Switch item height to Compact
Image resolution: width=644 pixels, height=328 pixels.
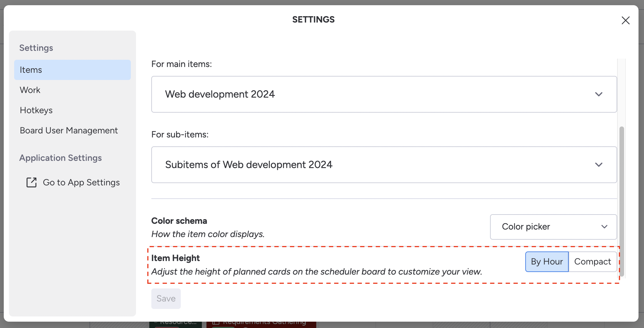click(592, 262)
